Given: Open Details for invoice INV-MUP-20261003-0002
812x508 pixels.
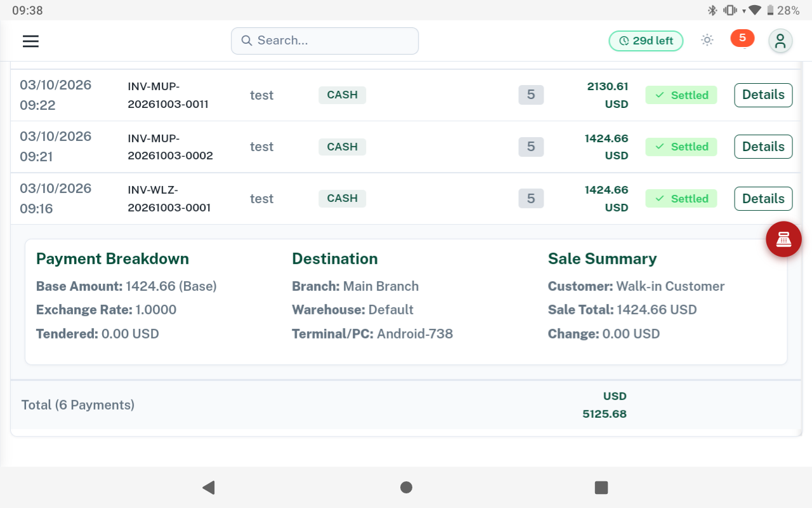Looking at the screenshot, I should point(763,147).
